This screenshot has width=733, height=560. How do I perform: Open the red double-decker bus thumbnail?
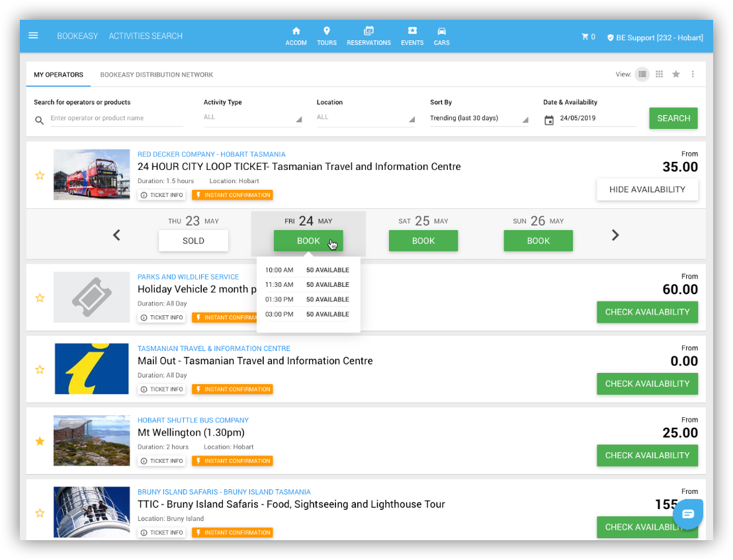point(91,175)
